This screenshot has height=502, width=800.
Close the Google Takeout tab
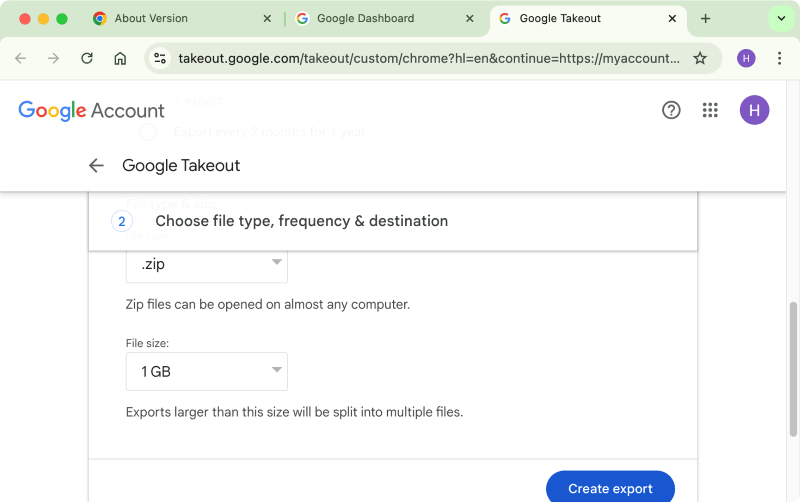(x=672, y=19)
